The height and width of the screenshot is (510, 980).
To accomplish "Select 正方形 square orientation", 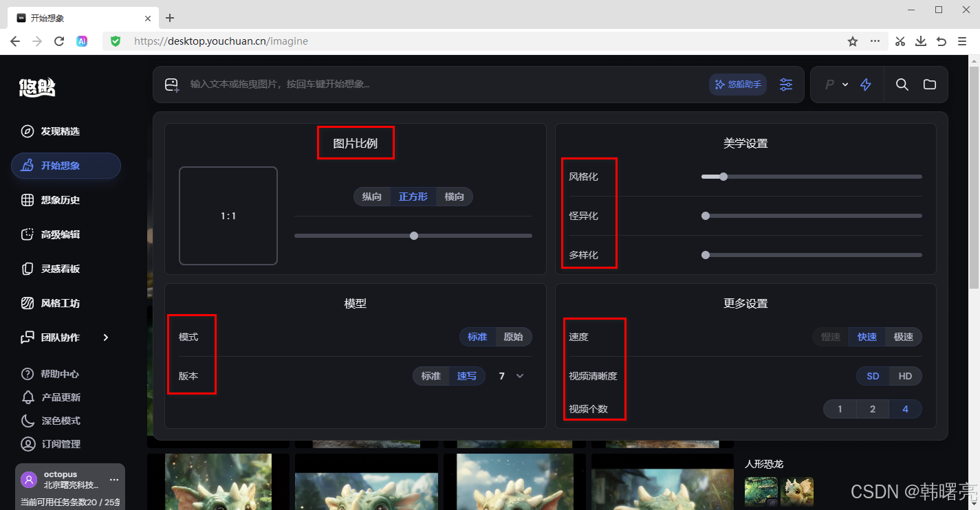I will coord(413,197).
